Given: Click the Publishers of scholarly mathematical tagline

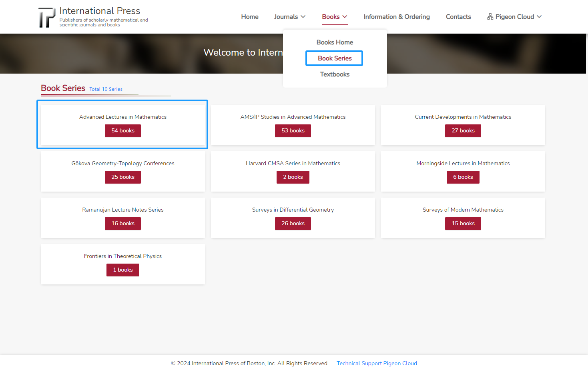Looking at the screenshot, I should click(104, 22).
